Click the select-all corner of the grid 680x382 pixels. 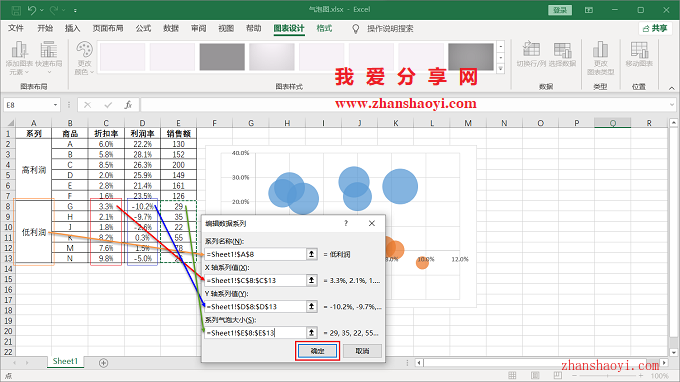coord(9,123)
